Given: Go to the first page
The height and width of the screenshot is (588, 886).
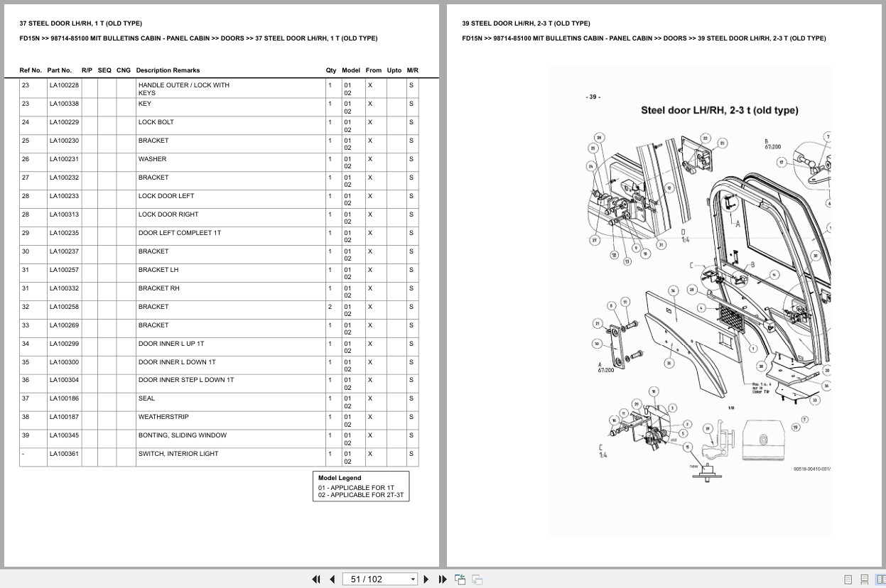Looking at the screenshot, I should pyautogui.click(x=316, y=579).
